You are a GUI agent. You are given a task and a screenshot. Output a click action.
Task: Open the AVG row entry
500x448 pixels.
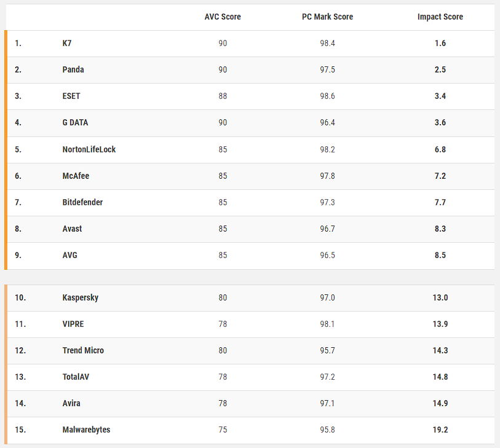click(70, 255)
